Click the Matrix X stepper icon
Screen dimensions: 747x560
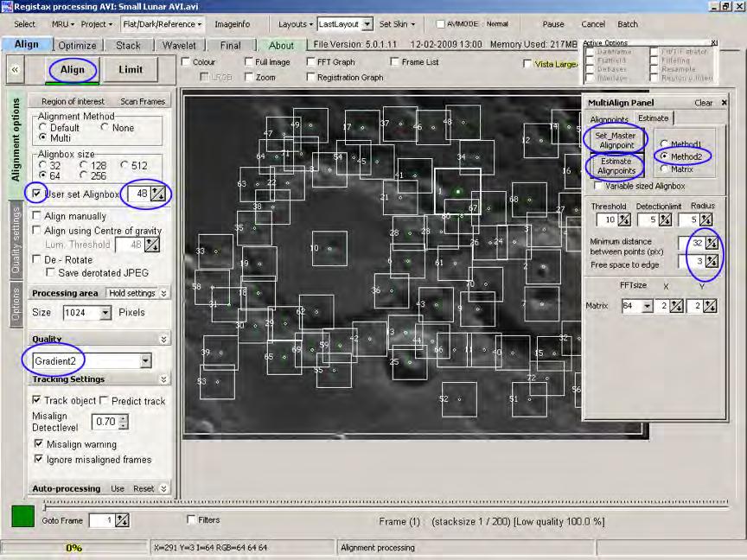click(x=676, y=306)
